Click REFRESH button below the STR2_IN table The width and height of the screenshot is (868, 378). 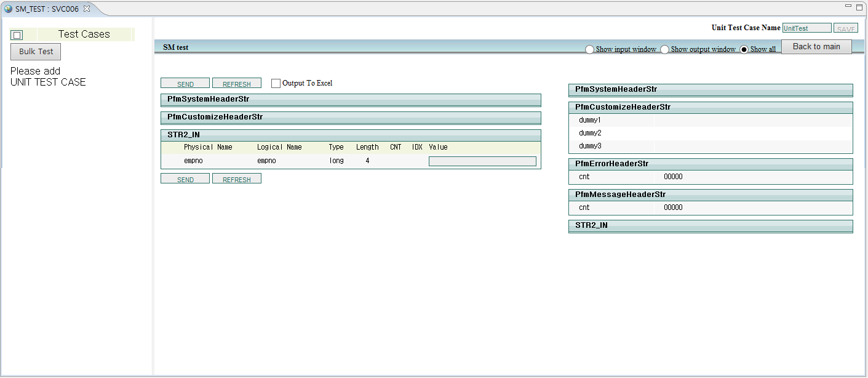click(236, 179)
